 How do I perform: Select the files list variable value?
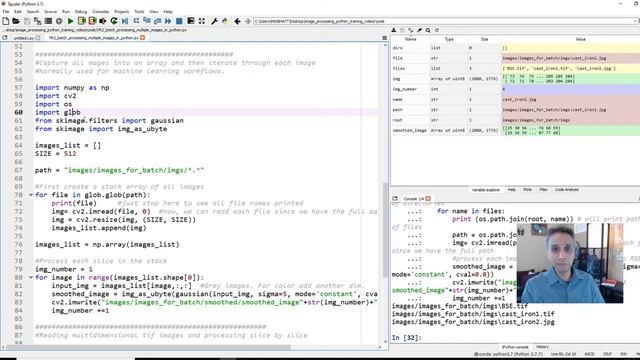tap(571, 69)
